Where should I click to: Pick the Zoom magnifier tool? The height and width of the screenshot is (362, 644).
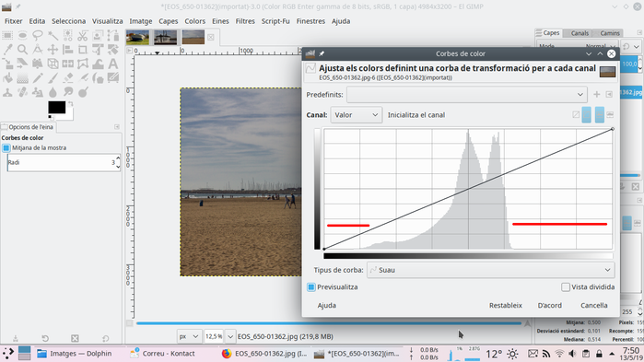(x=23, y=50)
